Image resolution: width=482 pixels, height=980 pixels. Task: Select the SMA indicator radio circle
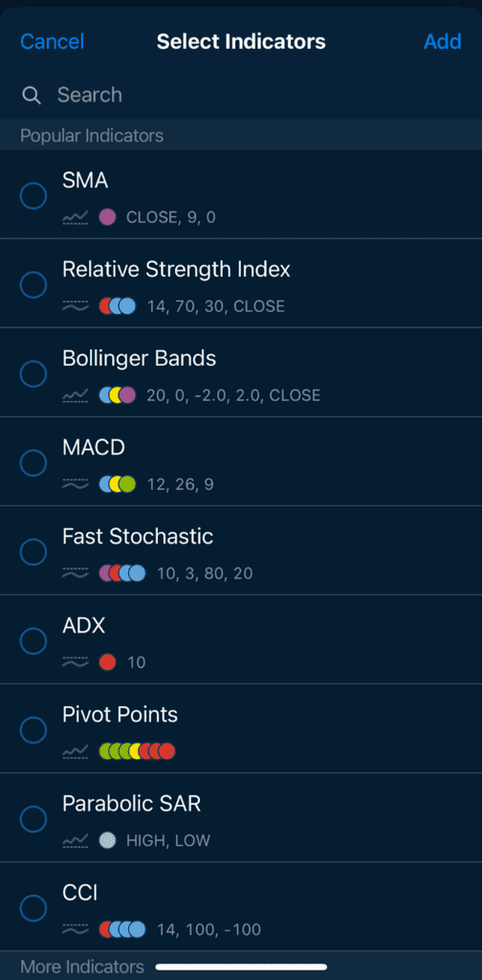point(33,196)
